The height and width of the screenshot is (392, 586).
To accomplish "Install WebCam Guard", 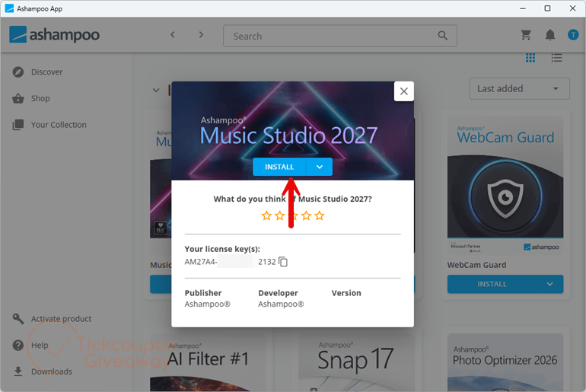I will [x=492, y=284].
